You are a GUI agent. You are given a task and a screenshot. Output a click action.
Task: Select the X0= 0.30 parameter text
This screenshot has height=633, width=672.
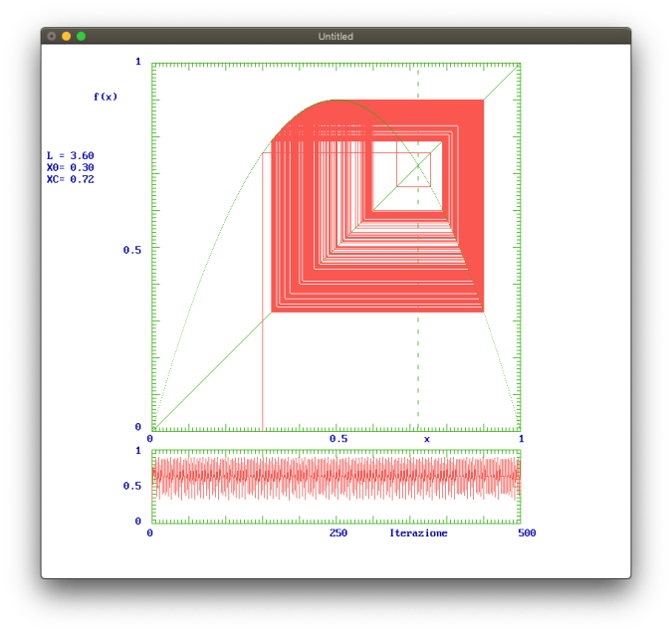pyautogui.click(x=70, y=168)
